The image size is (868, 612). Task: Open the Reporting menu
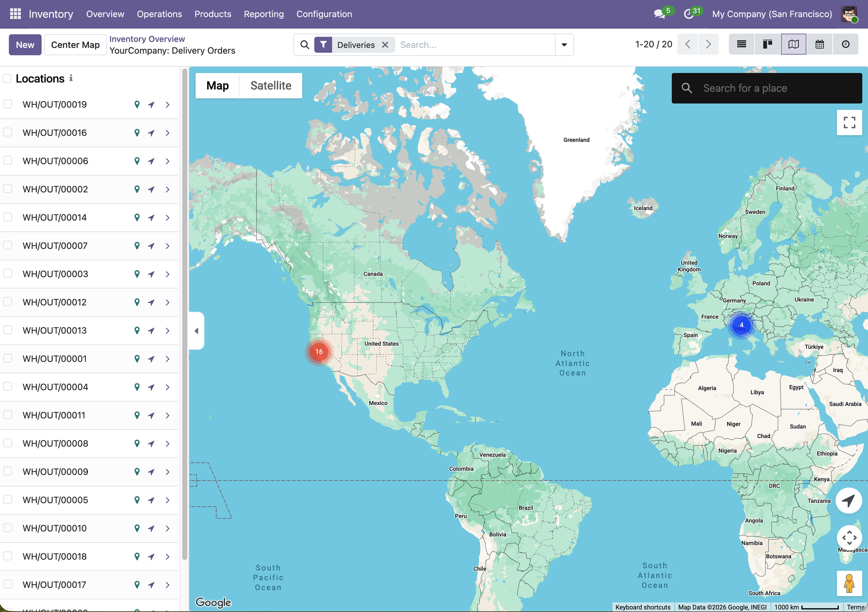click(x=264, y=14)
